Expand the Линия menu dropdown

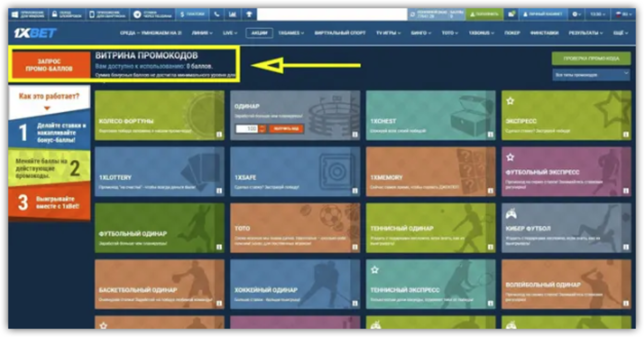(x=202, y=33)
